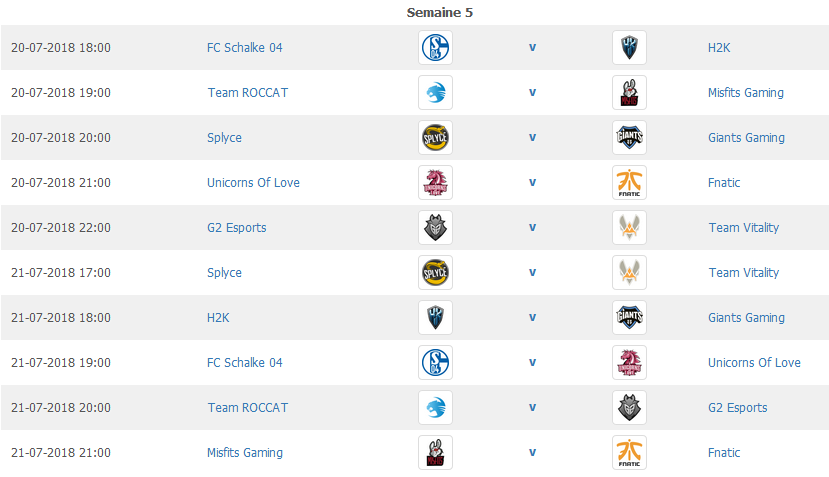This screenshot has width=829, height=477.
Task: Click the Giants Gaming logo in the 20-07 20:00 row
Action: pos(629,137)
